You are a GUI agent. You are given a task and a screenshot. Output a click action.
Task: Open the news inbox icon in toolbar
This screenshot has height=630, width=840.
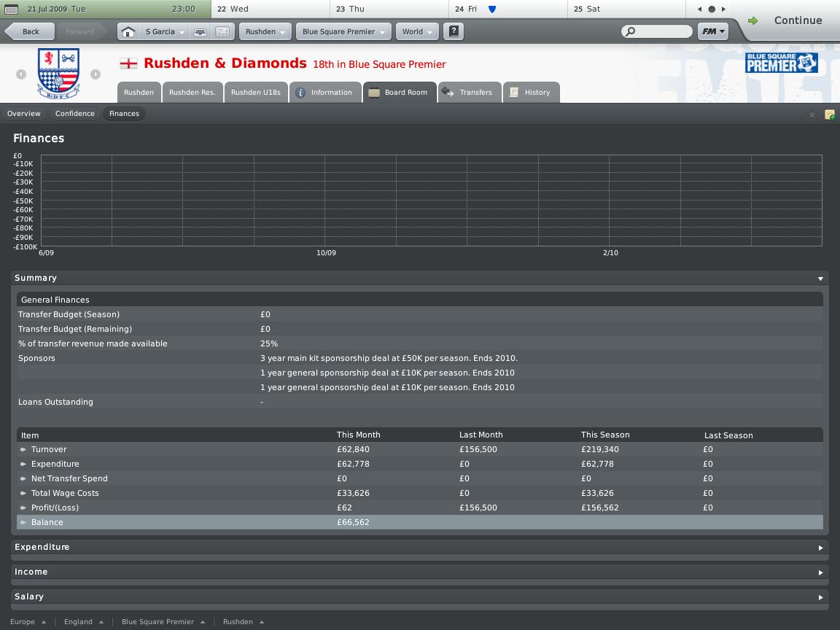pos(223,32)
